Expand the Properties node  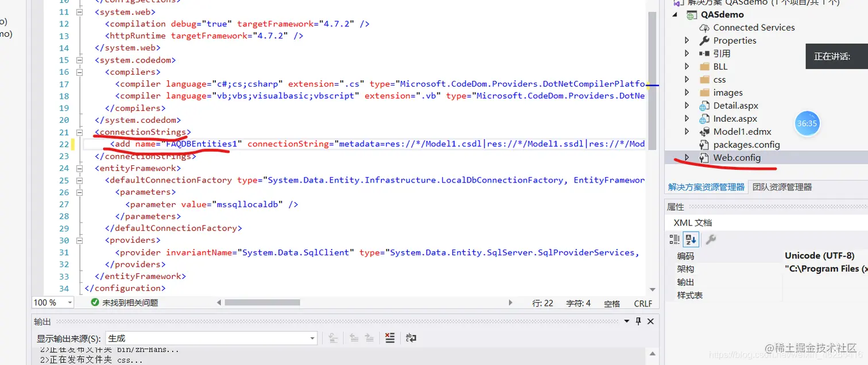(x=687, y=41)
